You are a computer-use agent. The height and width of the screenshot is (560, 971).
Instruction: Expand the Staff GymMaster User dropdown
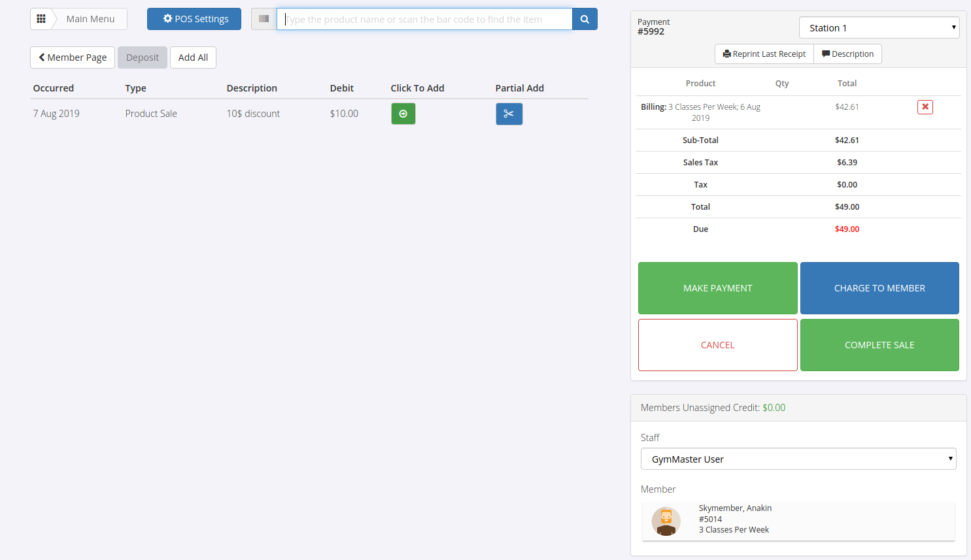pyautogui.click(x=798, y=459)
